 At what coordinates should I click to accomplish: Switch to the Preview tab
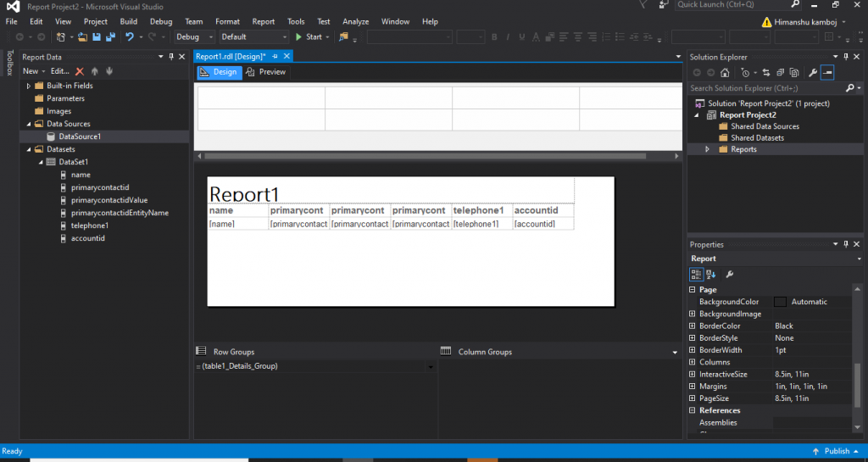[265, 72]
